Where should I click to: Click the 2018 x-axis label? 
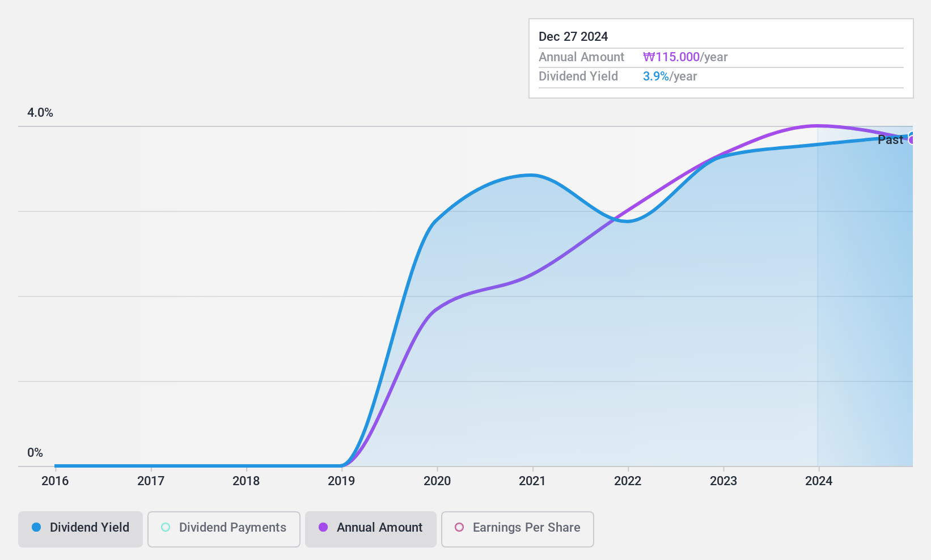(x=246, y=481)
